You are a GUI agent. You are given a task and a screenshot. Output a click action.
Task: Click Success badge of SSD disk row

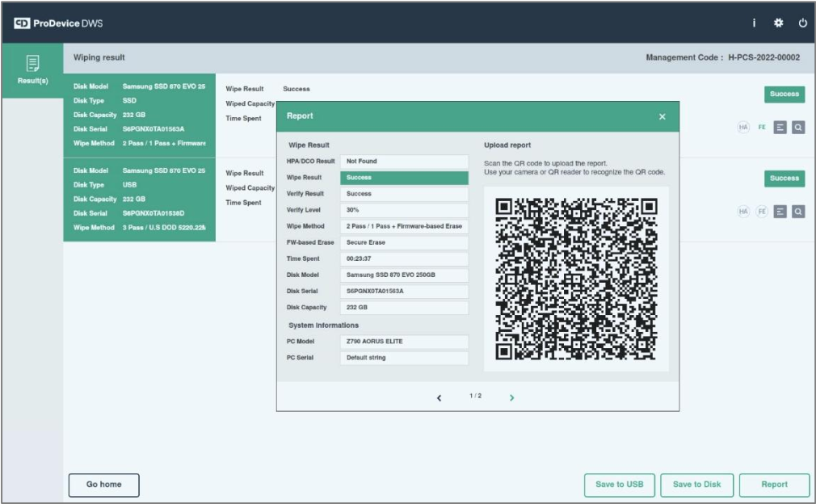click(x=784, y=94)
